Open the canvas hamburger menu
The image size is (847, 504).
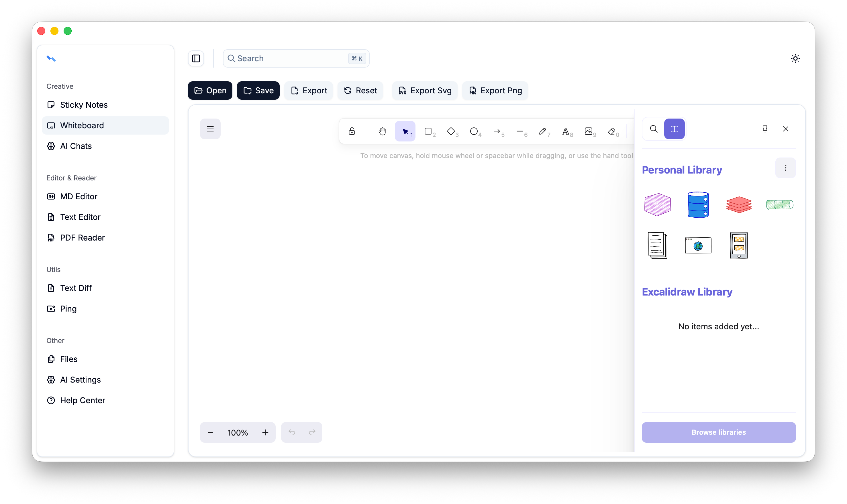point(210,129)
